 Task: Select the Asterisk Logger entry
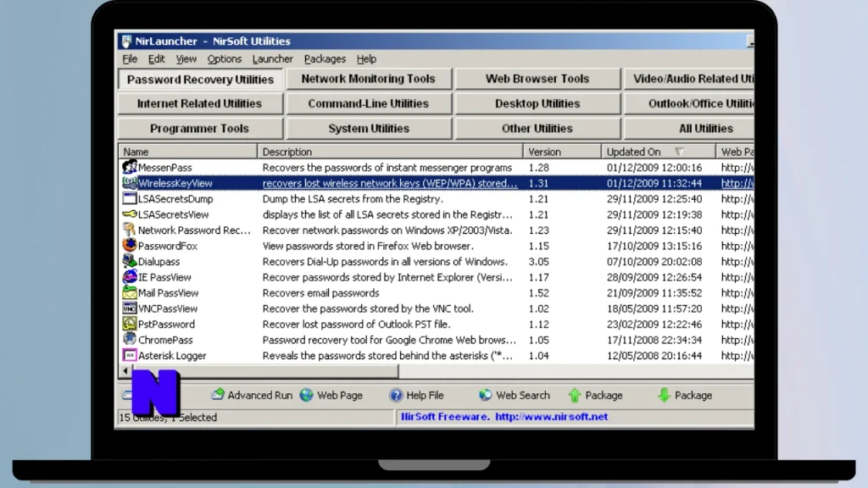pos(172,356)
